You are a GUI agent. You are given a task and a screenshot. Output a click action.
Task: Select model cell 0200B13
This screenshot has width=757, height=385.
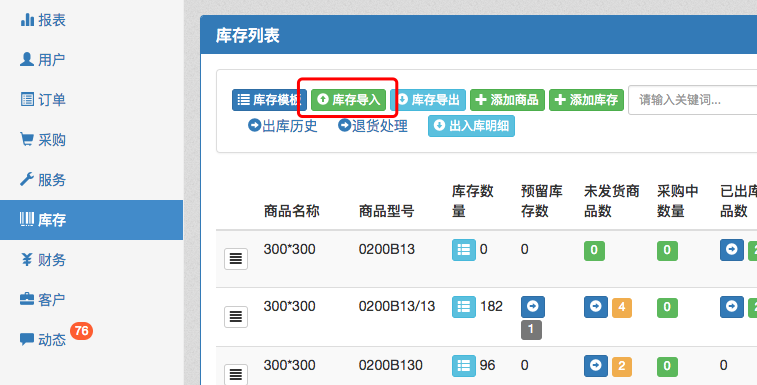click(x=387, y=249)
